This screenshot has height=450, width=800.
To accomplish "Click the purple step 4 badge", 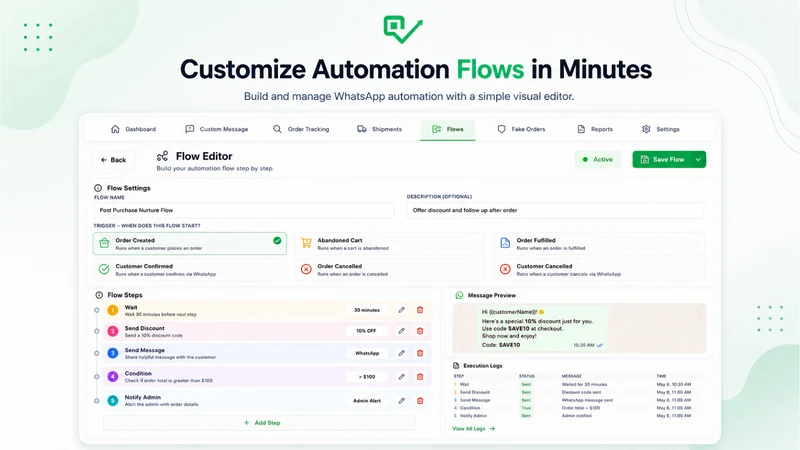I will point(113,377).
